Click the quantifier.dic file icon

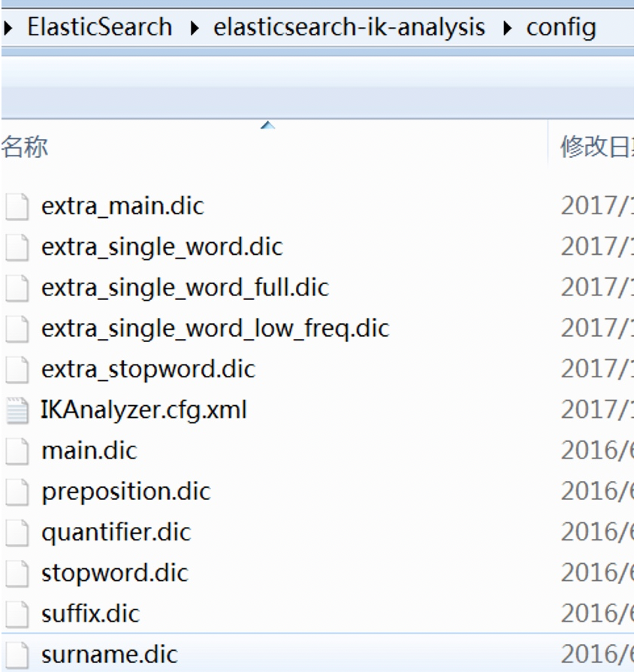pos(17,532)
